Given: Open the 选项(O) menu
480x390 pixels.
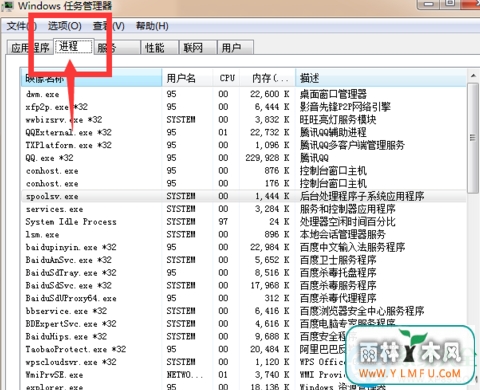Looking at the screenshot, I should 64,26.
